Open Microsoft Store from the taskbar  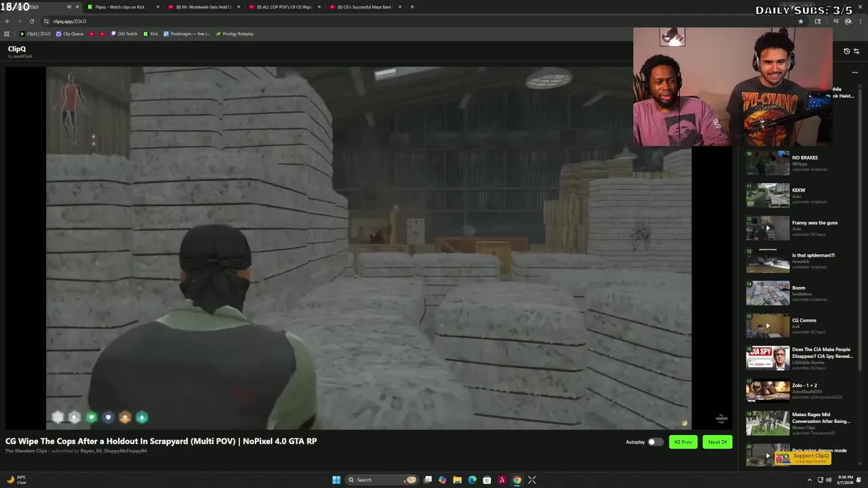pyautogui.click(x=487, y=480)
